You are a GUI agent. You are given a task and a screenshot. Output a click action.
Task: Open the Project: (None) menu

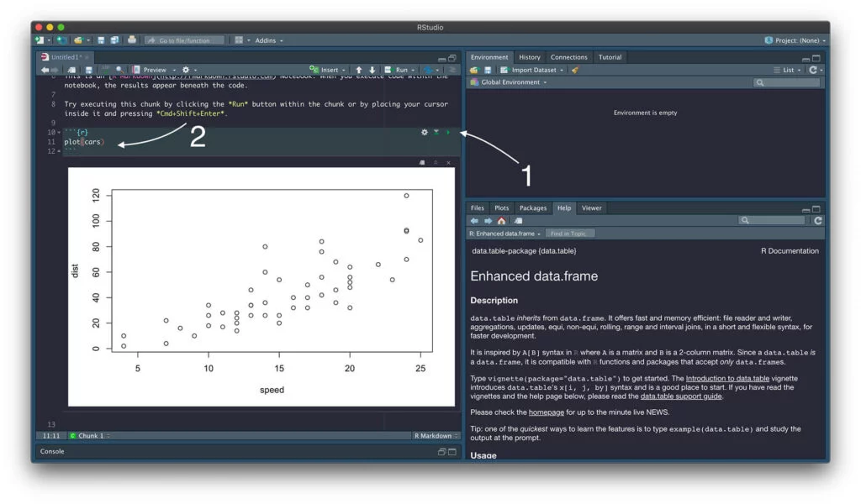[x=795, y=40]
